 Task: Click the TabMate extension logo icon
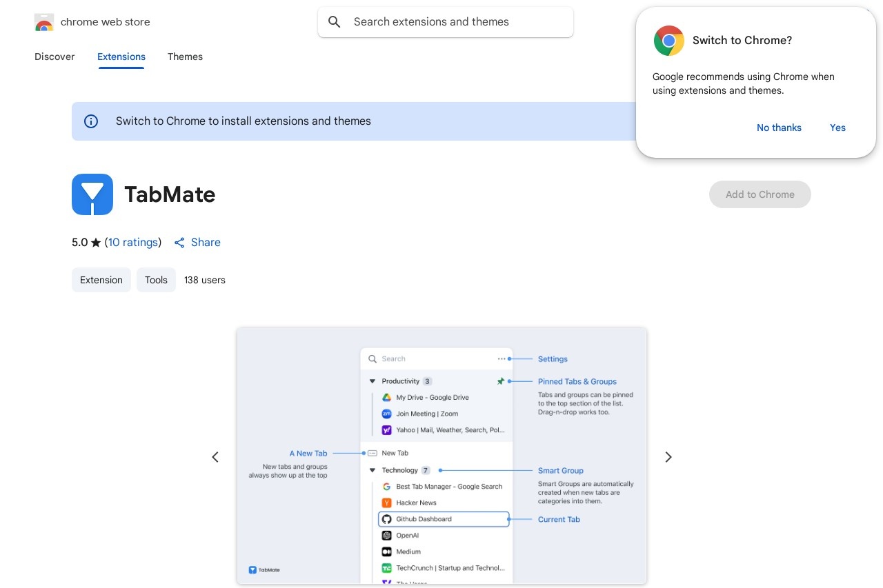[92, 194]
